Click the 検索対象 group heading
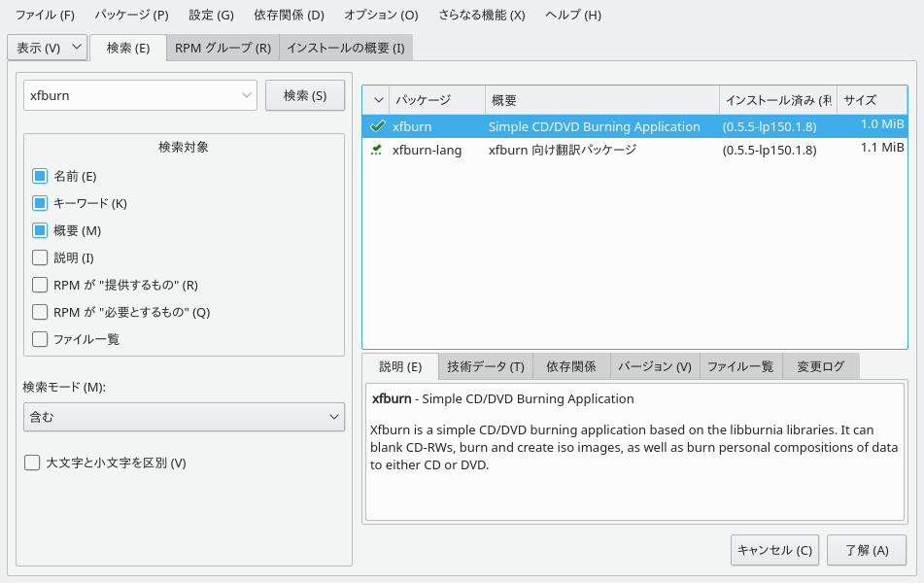Viewport: 924px width, 583px height. (x=184, y=147)
